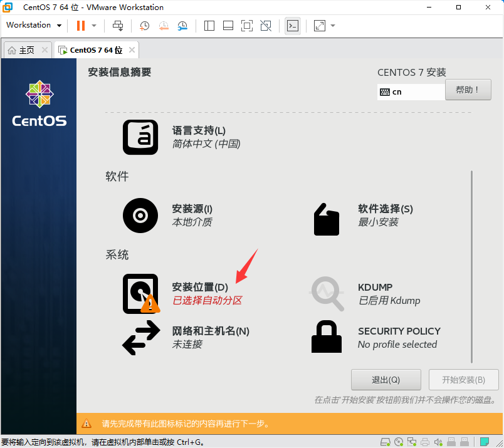Click the cn keyboard layout indicator

411,92
